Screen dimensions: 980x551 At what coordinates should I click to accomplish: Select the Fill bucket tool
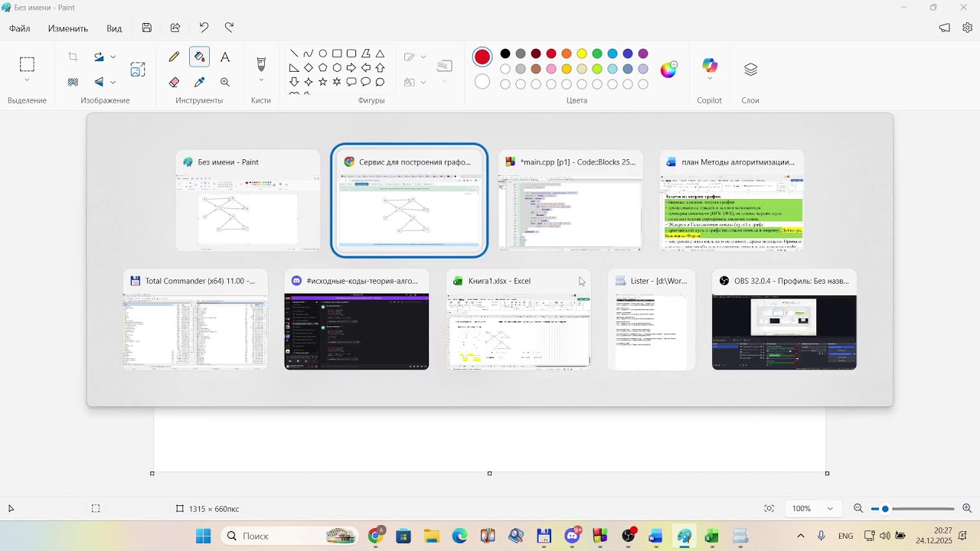coord(200,57)
